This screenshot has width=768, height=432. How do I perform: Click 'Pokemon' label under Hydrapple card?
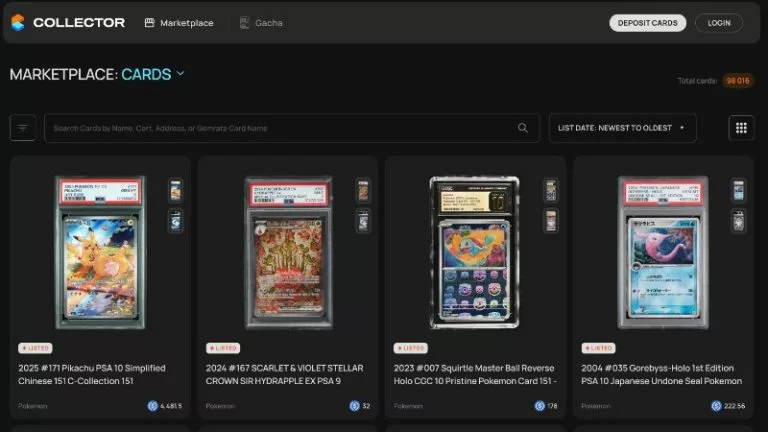pos(220,406)
